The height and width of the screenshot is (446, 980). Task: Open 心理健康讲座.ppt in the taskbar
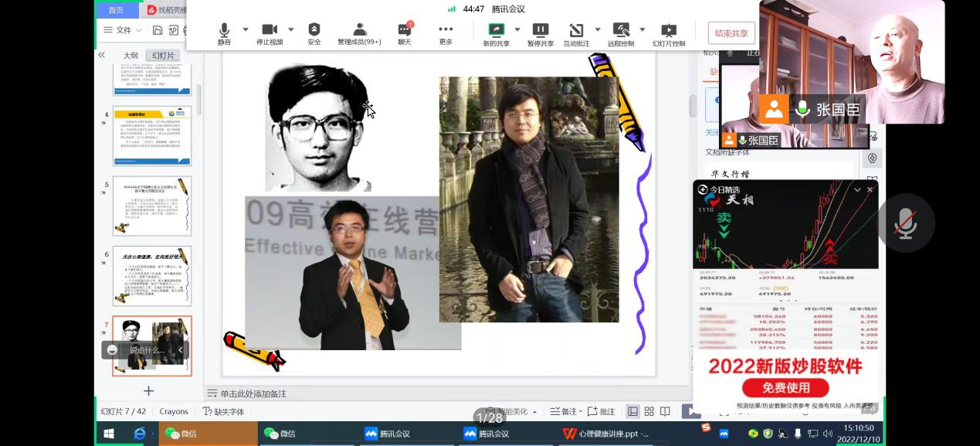click(606, 434)
